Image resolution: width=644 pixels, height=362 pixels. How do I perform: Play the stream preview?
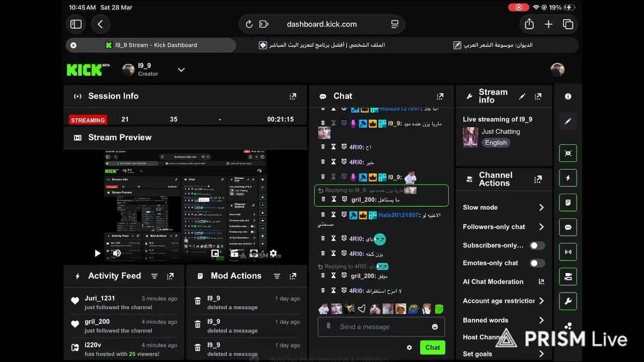coord(98,253)
